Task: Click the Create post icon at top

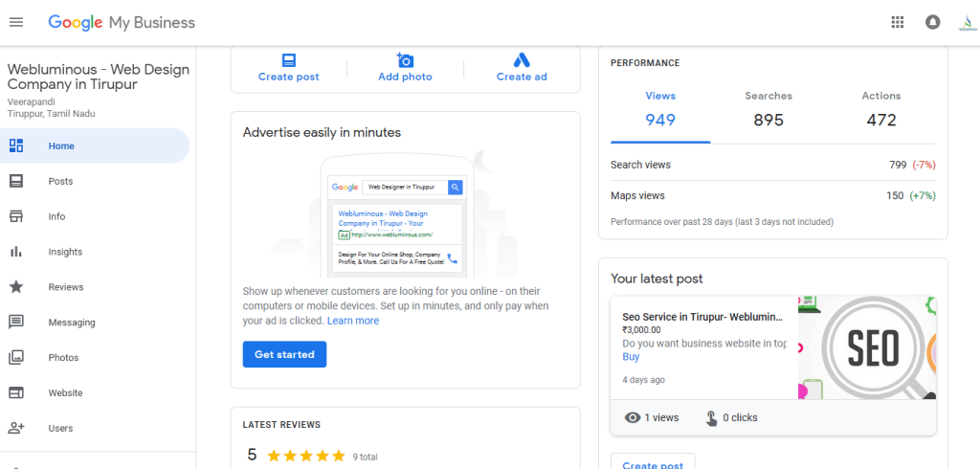Action: coord(289,60)
